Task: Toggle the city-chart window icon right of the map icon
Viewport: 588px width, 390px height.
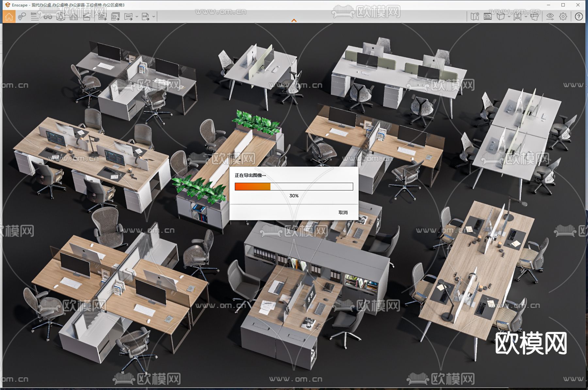Action: pyautogui.click(x=488, y=17)
